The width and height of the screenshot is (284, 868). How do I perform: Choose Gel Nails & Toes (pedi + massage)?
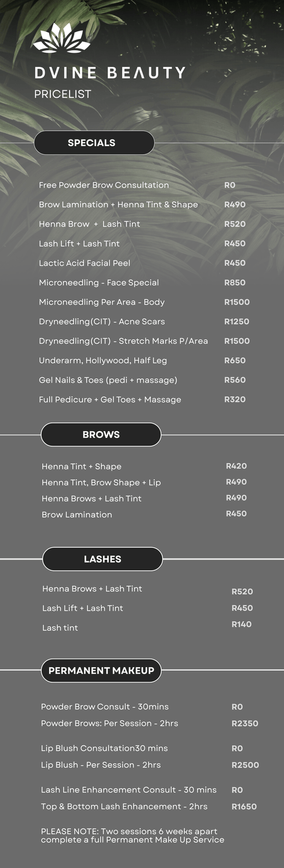pyautogui.click(x=108, y=380)
